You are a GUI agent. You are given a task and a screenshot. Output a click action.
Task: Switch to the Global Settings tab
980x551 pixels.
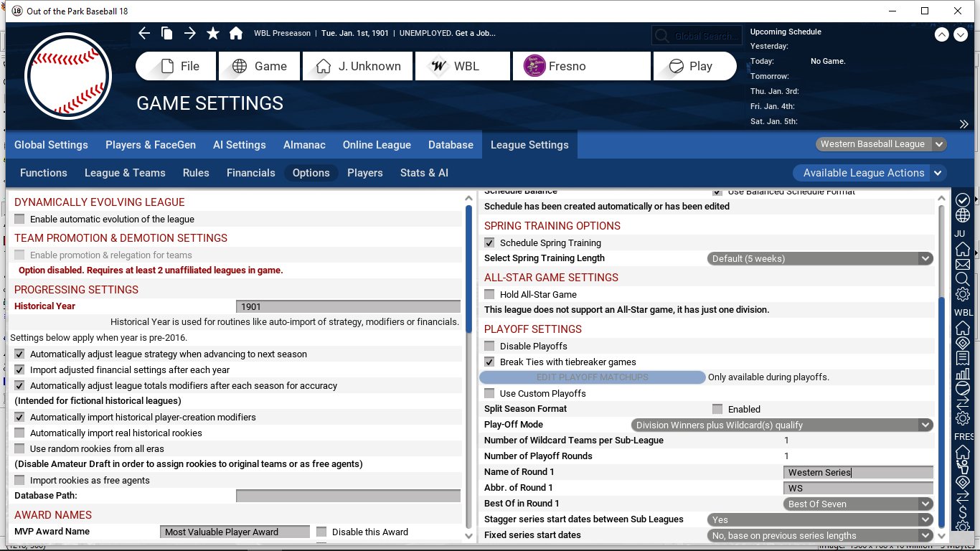pos(51,145)
